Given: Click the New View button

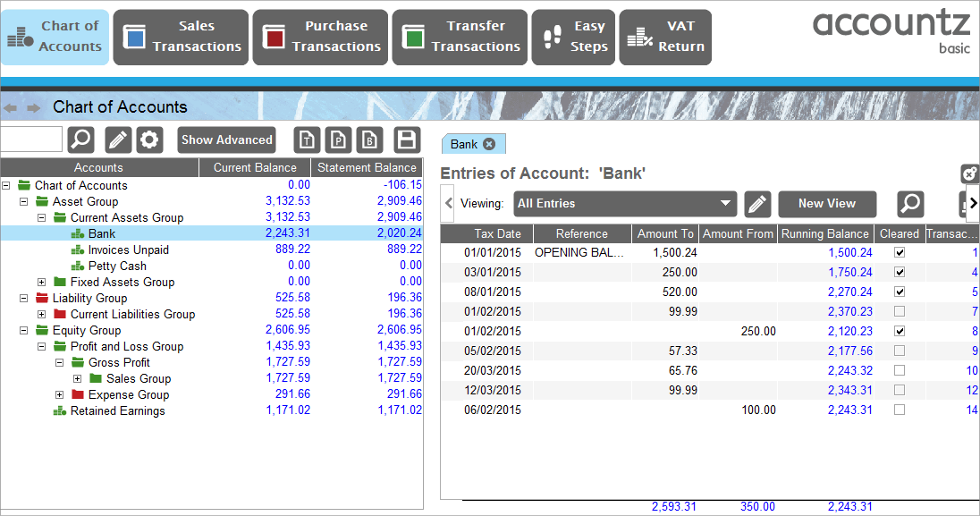Looking at the screenshot, I should [827, 203].
